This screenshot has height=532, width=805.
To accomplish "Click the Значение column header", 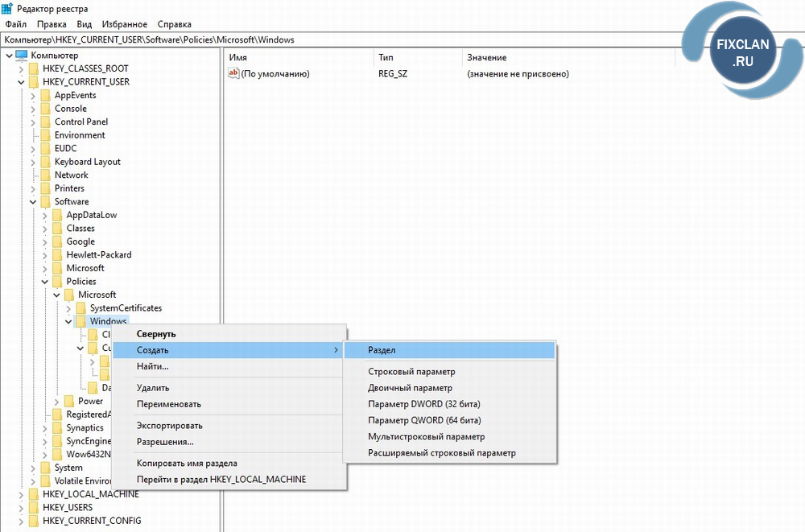I will pos(486,58).
